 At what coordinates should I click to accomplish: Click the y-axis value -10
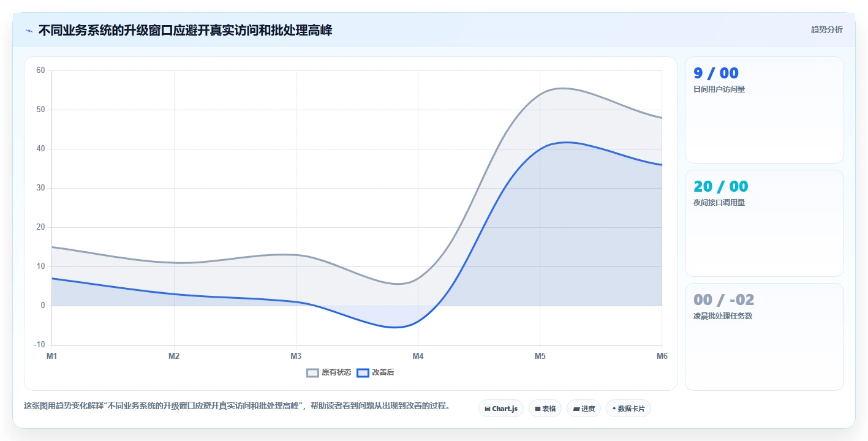tap(40, 345)
